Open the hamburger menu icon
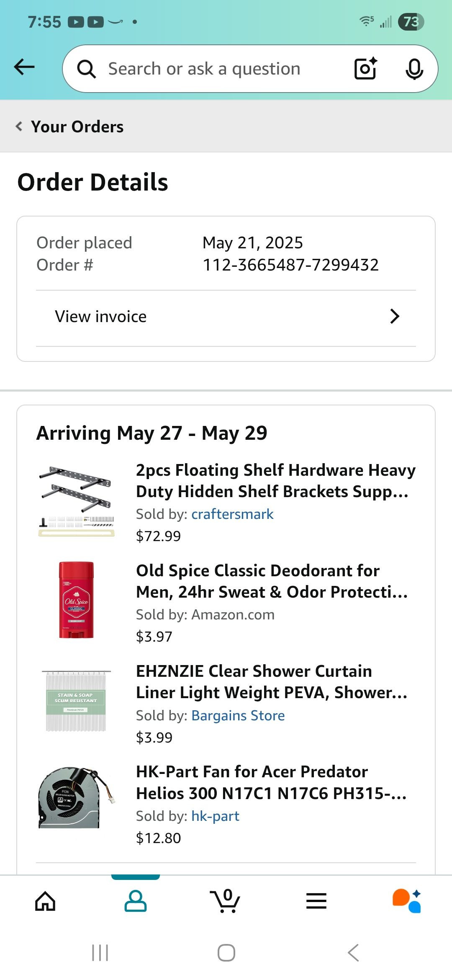Image resolution: width=452 pixels, height=980 pixels. point(316,901)
